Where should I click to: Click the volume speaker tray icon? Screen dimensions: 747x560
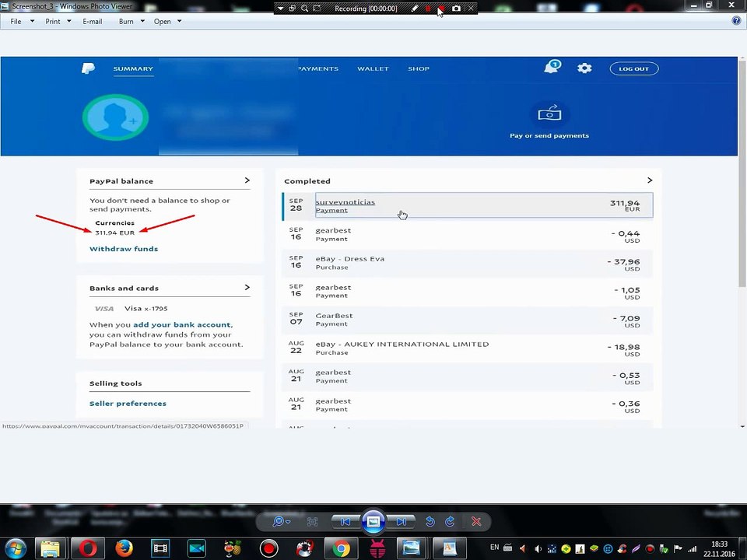(x=538, y=548)
